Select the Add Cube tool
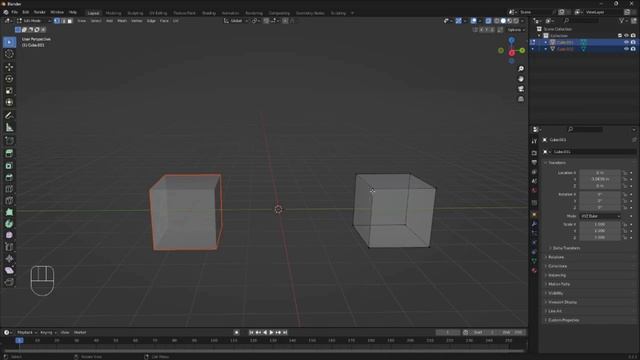640x360 pixels. pos(9,141)
